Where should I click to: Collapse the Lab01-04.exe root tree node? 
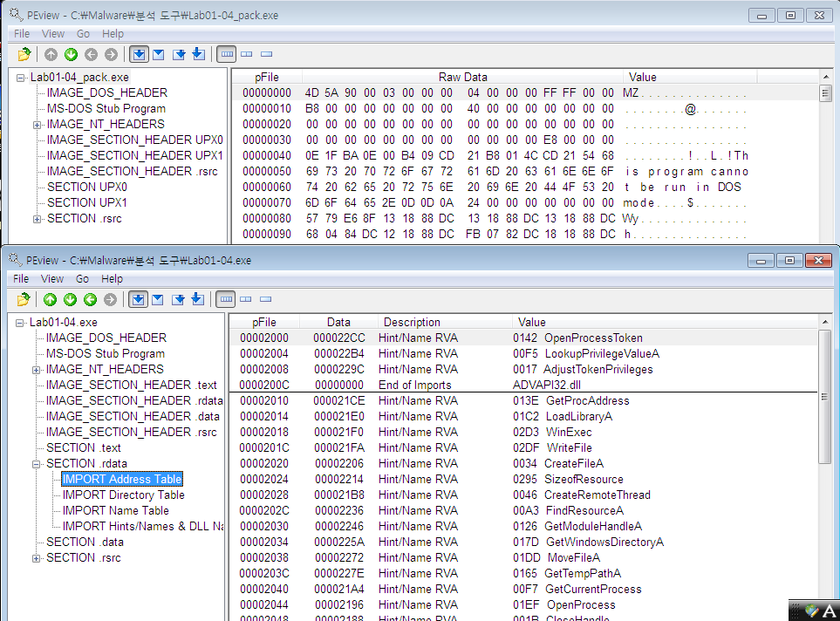[20, 324]
